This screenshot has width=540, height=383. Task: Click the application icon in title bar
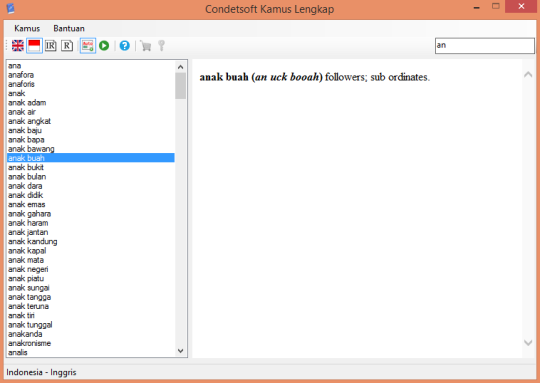[x=11, y=8]
